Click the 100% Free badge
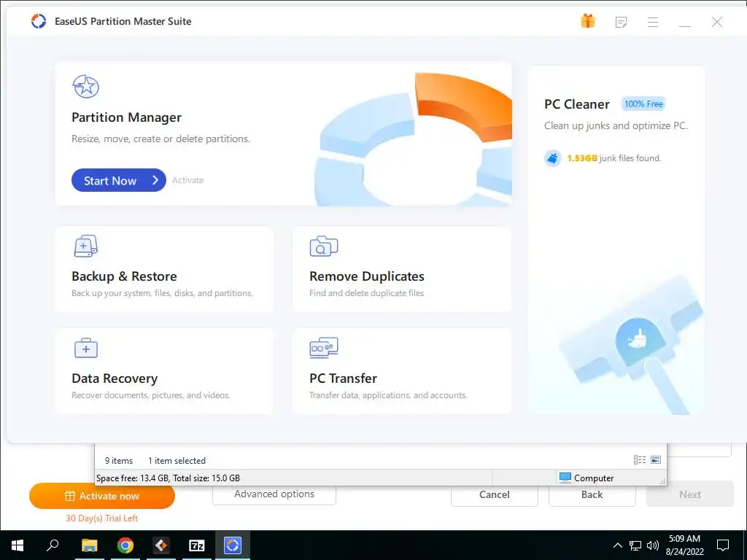The height and width of the screenshot is (560, 747). pos(643,104)
